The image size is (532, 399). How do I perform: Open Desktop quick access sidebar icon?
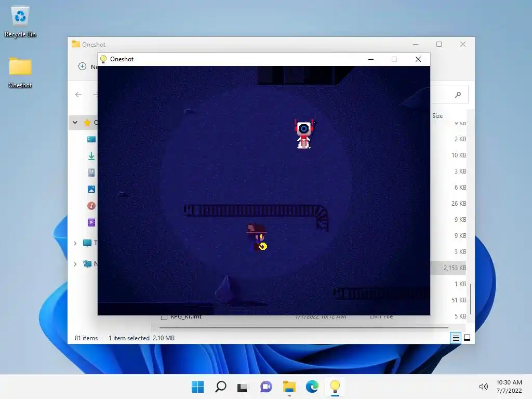[91, 139]
